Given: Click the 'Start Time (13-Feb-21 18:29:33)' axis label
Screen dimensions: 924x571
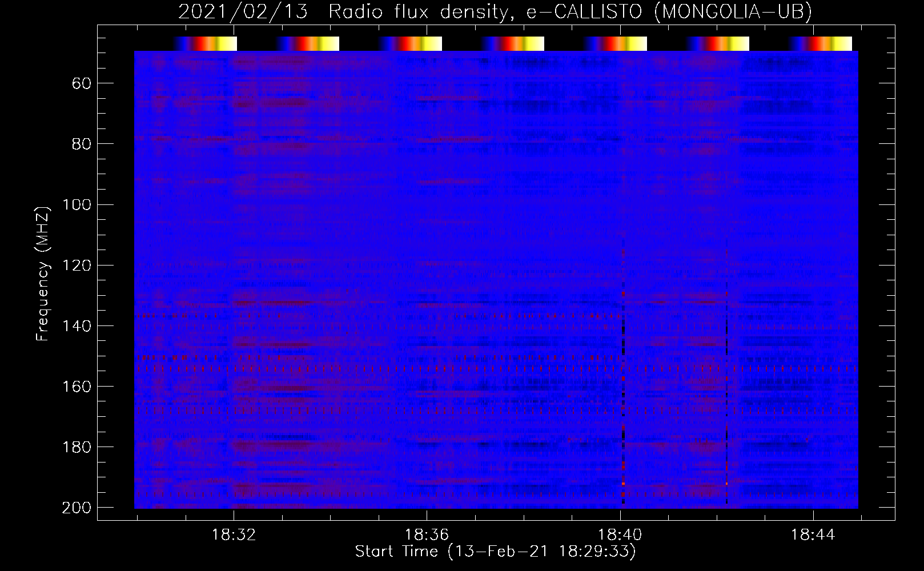Looking at the screenshot, I should 495,552.
